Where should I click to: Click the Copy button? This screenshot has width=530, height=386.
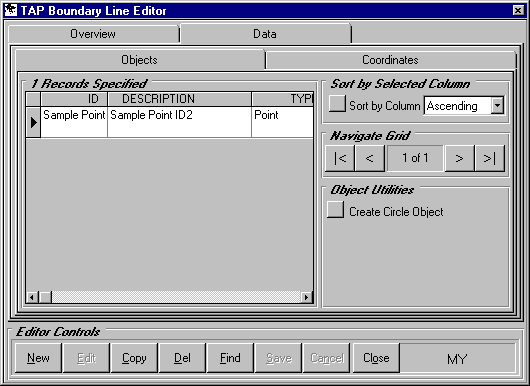134,358
